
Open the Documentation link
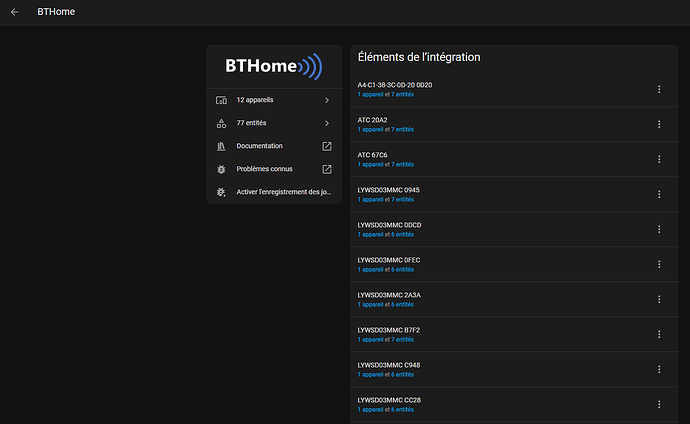(x=274, y=146)
